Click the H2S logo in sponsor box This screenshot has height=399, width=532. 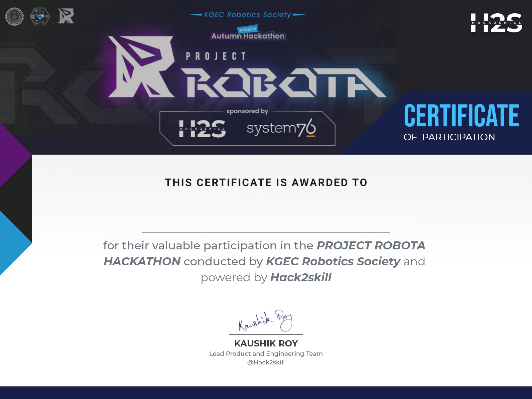[x=202, y=129]
